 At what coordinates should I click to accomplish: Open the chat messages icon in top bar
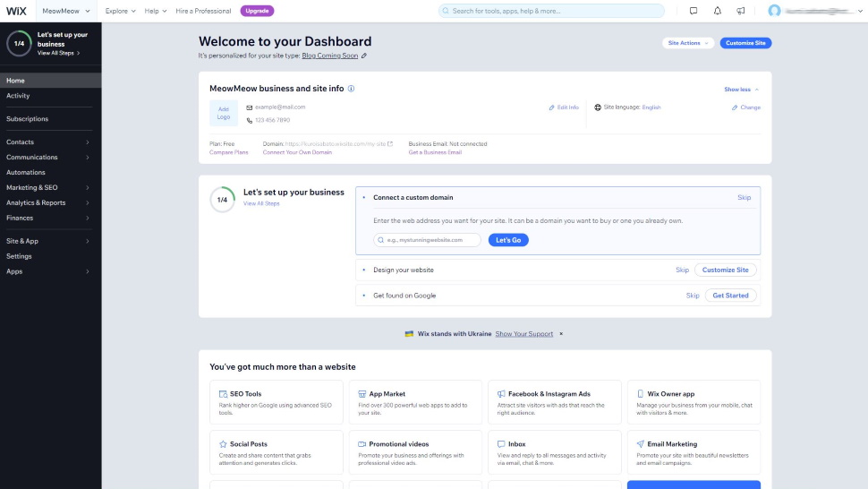(x=694, y=11)
